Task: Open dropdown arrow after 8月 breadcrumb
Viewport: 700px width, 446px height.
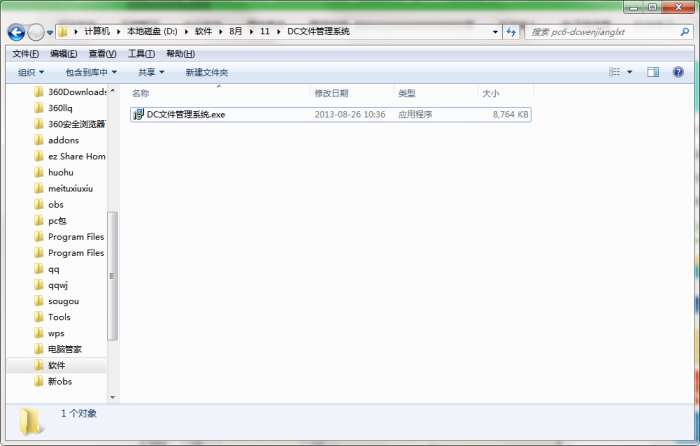Action: coord(251,32)
